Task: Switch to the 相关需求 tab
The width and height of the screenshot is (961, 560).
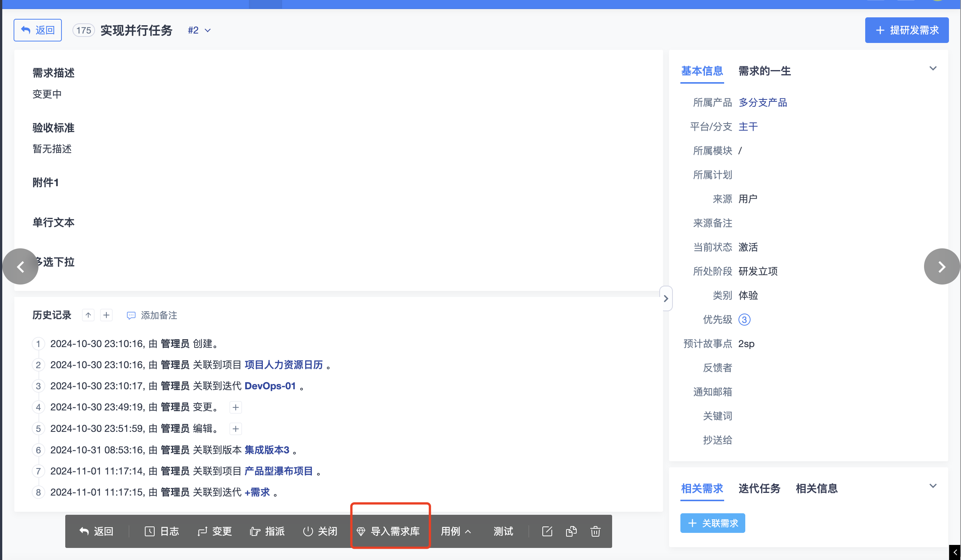Action: pyautogui.click(x=702, y=489)
